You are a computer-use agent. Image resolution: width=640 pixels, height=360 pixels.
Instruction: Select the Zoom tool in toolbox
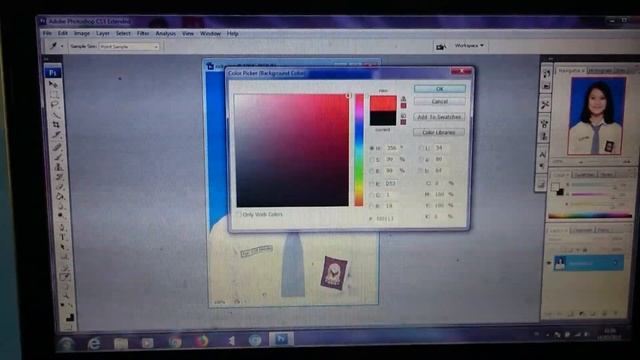67,297
